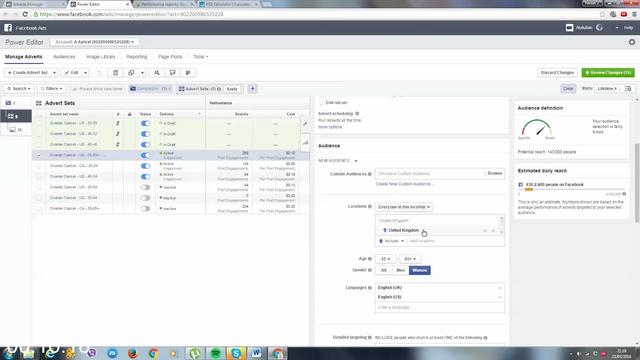The width and height of the screenshot is (640, 360).
Task: Open the Page Posts tab
Action: [x=170, y=57]
